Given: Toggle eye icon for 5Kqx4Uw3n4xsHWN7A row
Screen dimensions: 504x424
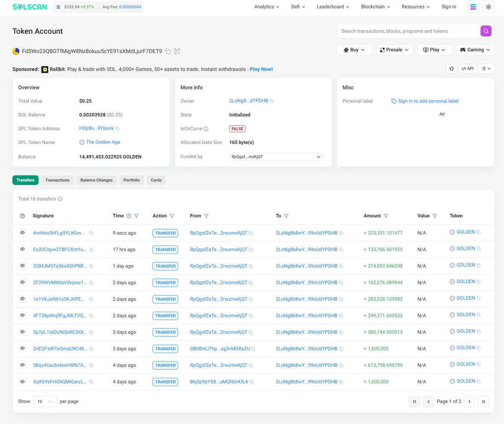Looking at the screenshot, I should click(x=22, y=365).
